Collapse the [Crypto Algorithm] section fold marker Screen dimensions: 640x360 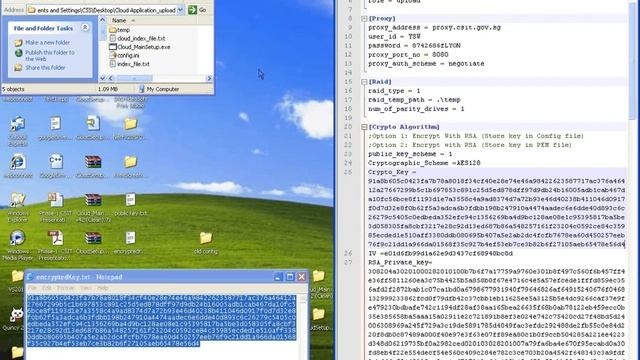coord(364,127)
